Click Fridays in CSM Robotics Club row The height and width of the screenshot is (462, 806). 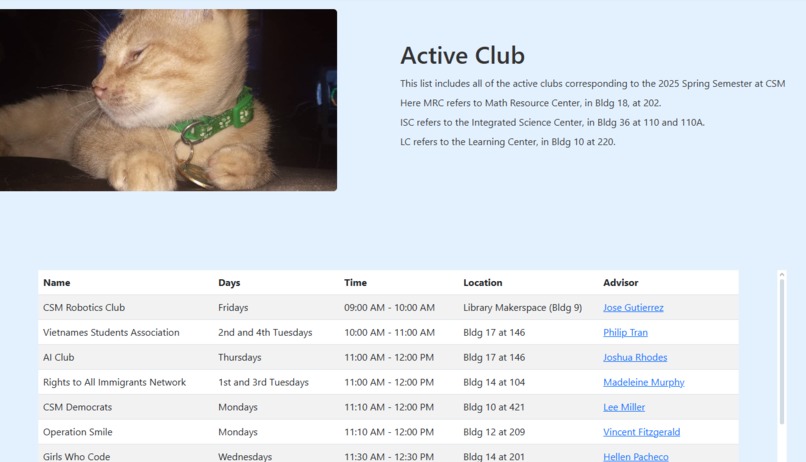[x=233, y=307]
